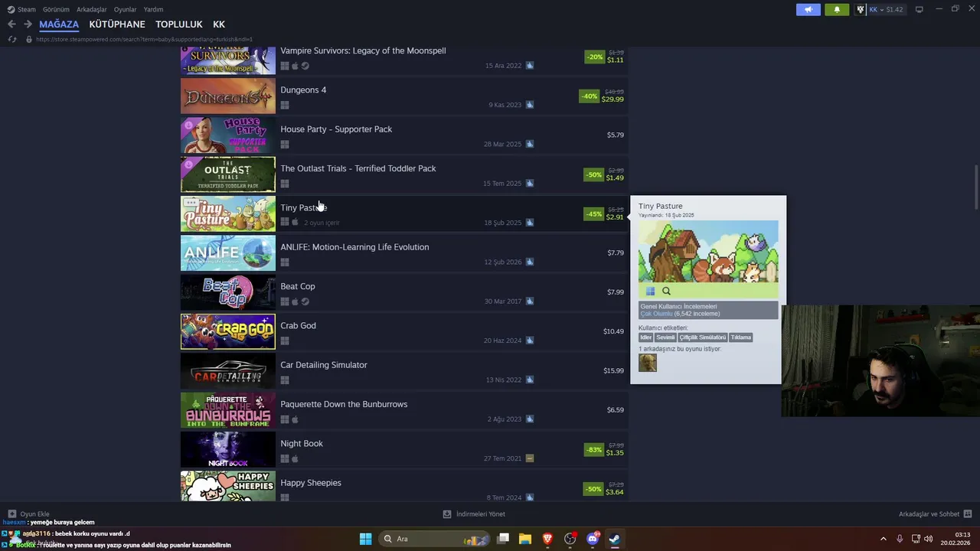Open Discord from the taskbar
This screenshot has width=980, height=551.
592,539
